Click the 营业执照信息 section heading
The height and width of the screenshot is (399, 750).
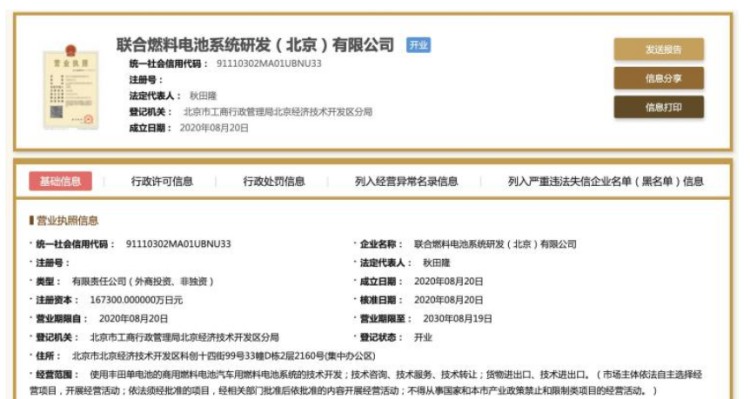(67, 221)
